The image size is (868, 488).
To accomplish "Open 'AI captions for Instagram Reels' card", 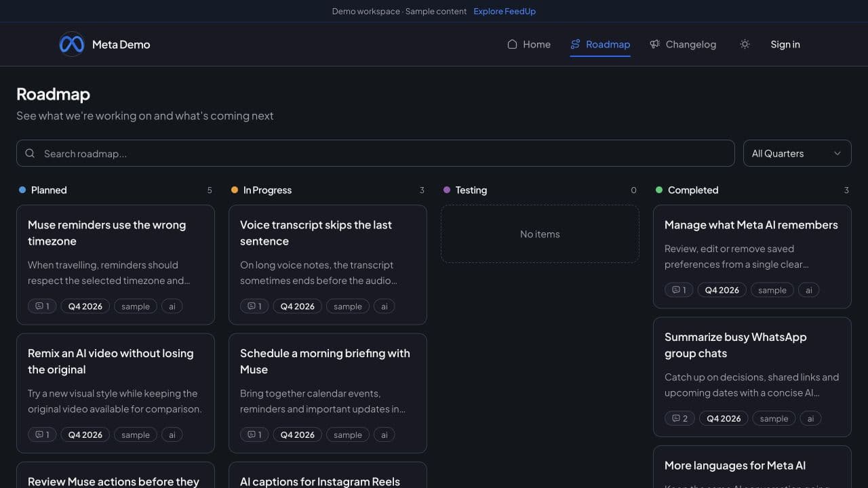I will tap(328, 475).
